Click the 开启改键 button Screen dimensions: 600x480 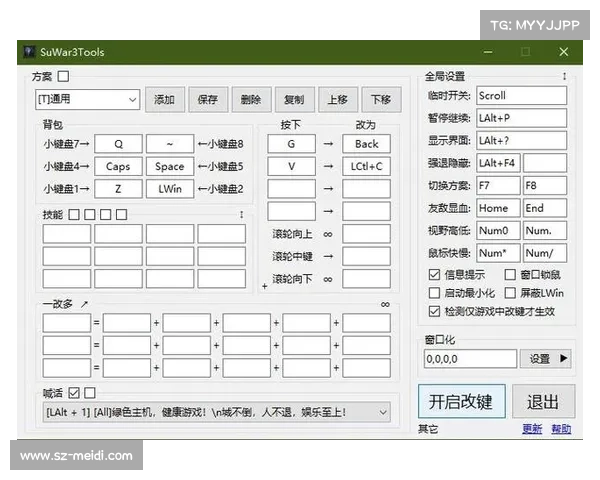(461, 402)
